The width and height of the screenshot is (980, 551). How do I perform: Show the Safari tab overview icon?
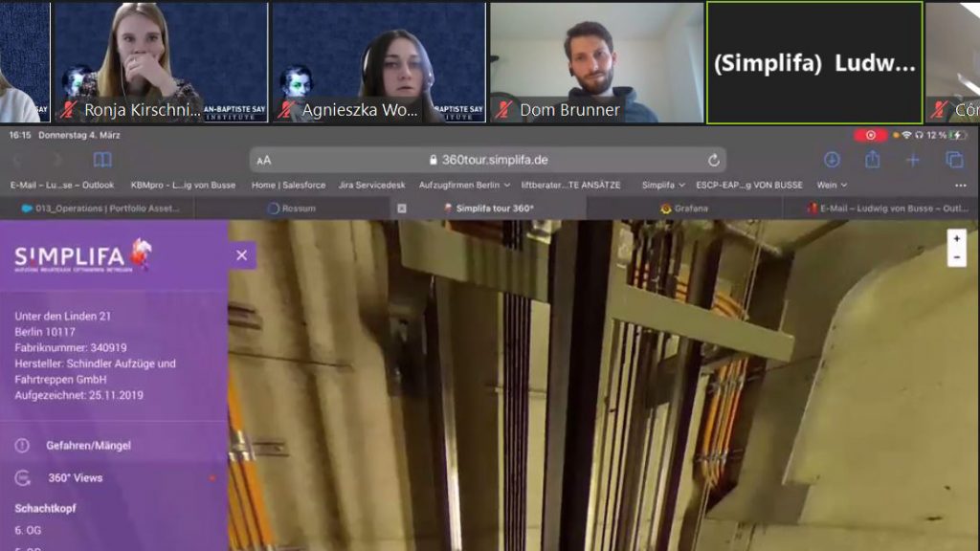click(954, 160)
